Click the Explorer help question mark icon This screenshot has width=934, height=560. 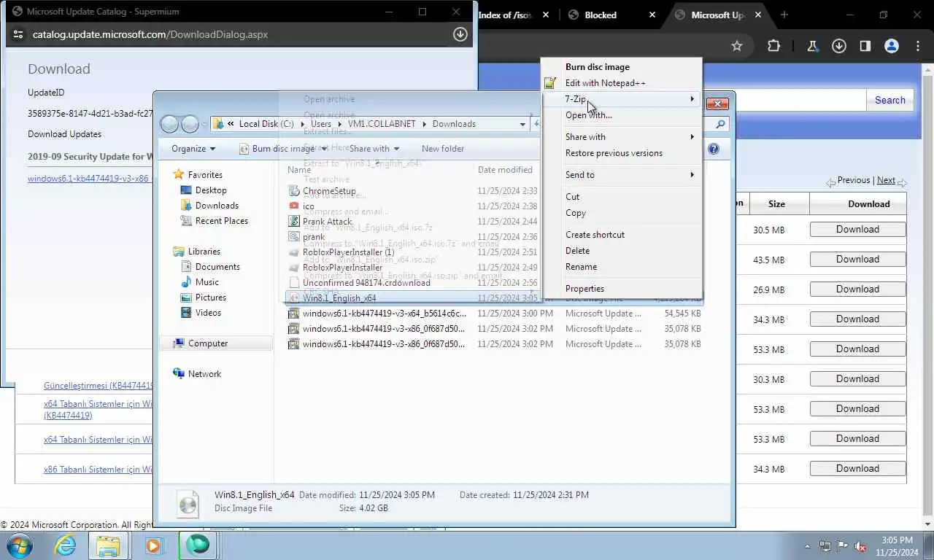714,149
